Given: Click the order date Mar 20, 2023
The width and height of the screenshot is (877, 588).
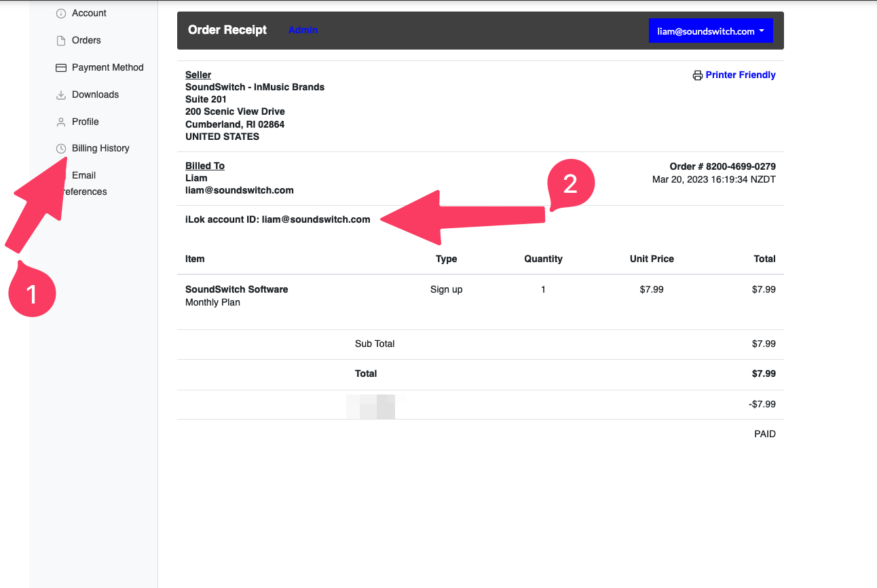Looking at the screenshot, I should (x=714, y=179).
